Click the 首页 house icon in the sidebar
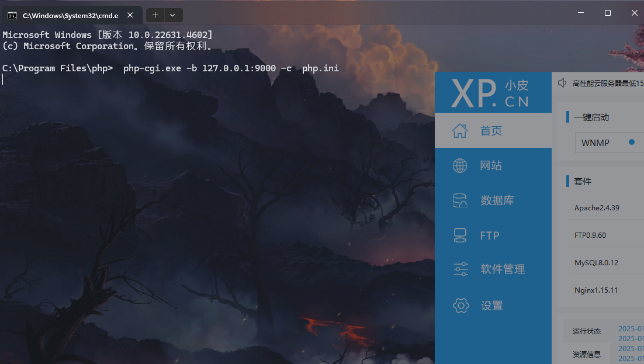644x364 pixels. (x=460, y=131)
